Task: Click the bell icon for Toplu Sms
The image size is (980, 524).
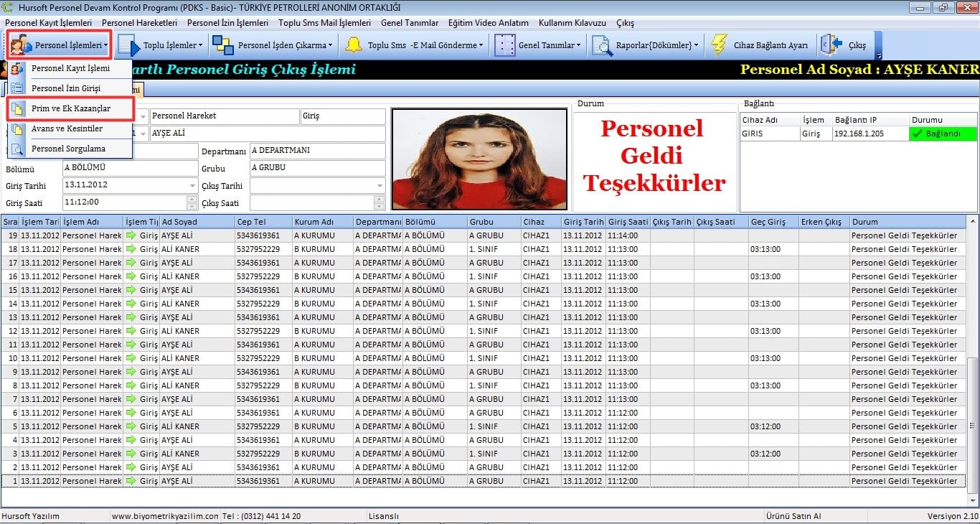Action: 353,45
